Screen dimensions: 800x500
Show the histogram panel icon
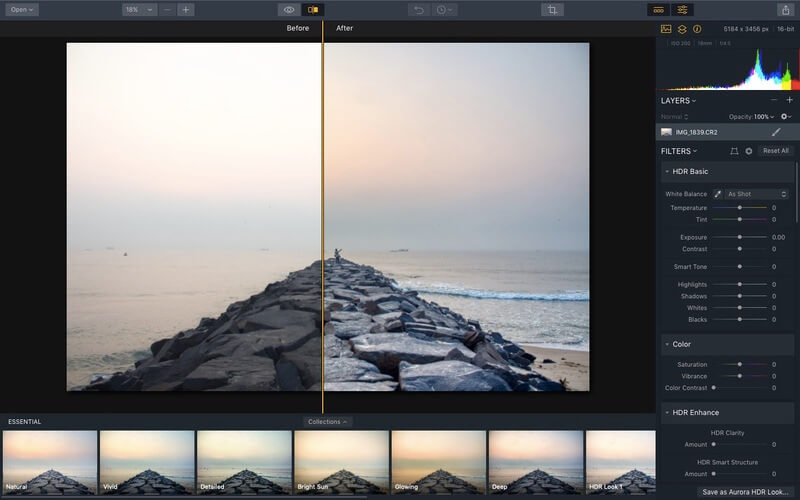pyautogui.click(x=666, y=29)
